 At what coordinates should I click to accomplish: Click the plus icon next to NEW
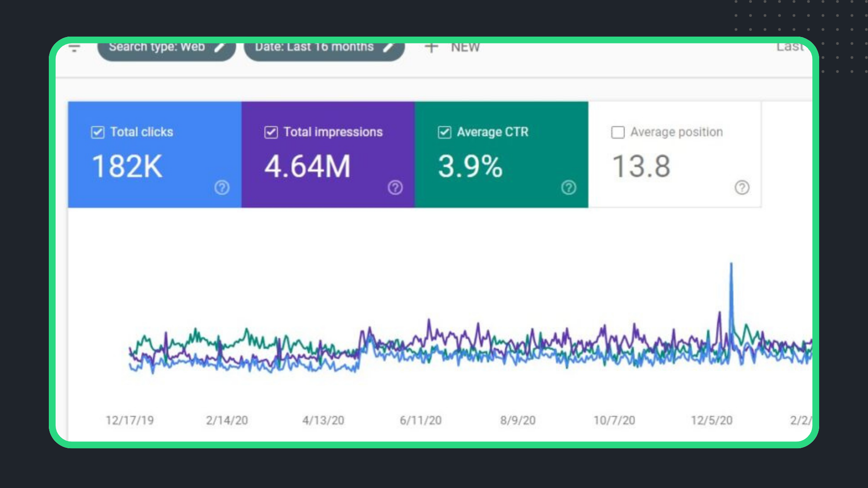[x=432, y=47]
